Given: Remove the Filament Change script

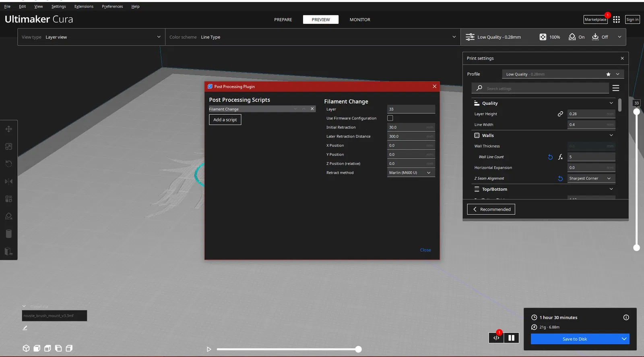Looking at the screenshot, I should pyautogui.click(x=312, y=109).
